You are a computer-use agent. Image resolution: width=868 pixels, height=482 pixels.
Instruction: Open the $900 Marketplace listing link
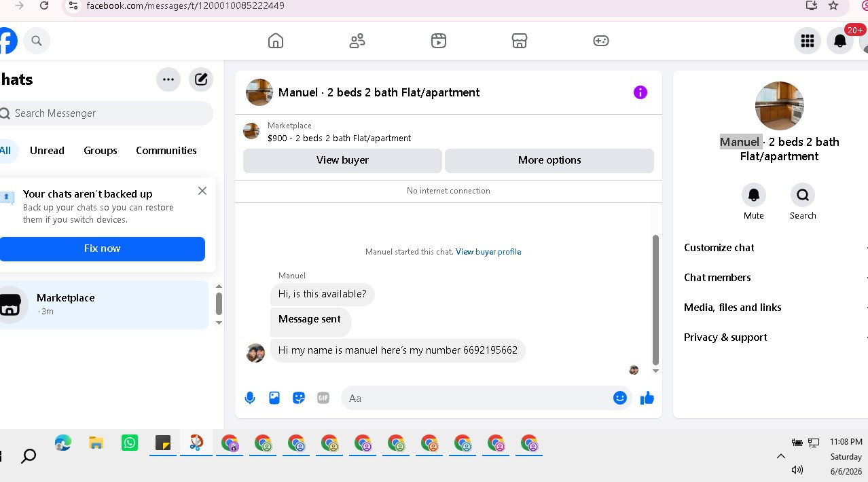(339, 138)
